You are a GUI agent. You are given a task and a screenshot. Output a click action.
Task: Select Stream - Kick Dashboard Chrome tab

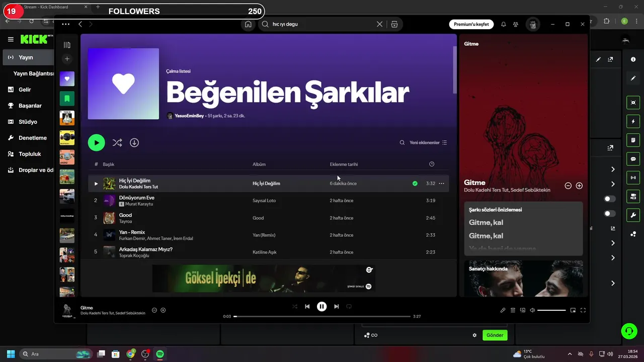click(x=50, y=7)
